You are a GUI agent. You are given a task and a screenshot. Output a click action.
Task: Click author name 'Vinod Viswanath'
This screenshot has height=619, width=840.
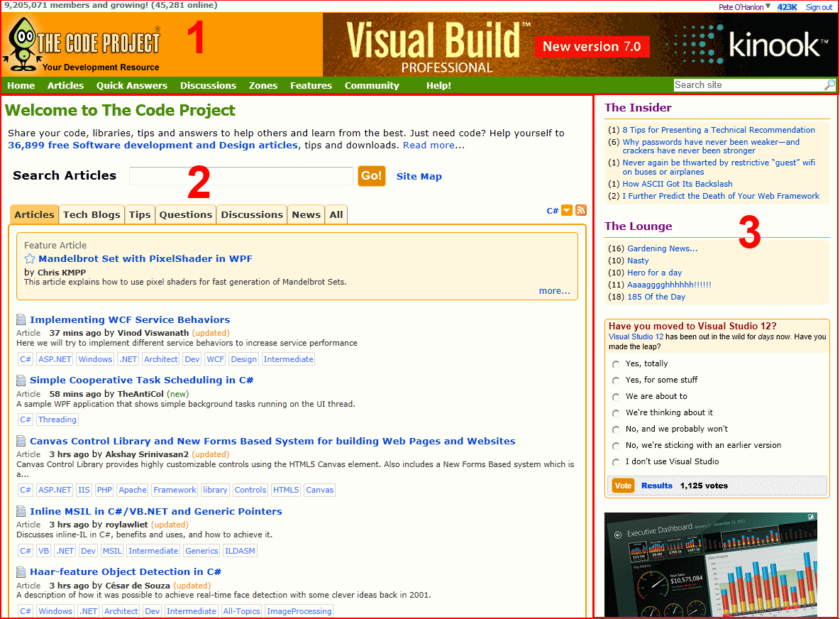coord(153,333)
